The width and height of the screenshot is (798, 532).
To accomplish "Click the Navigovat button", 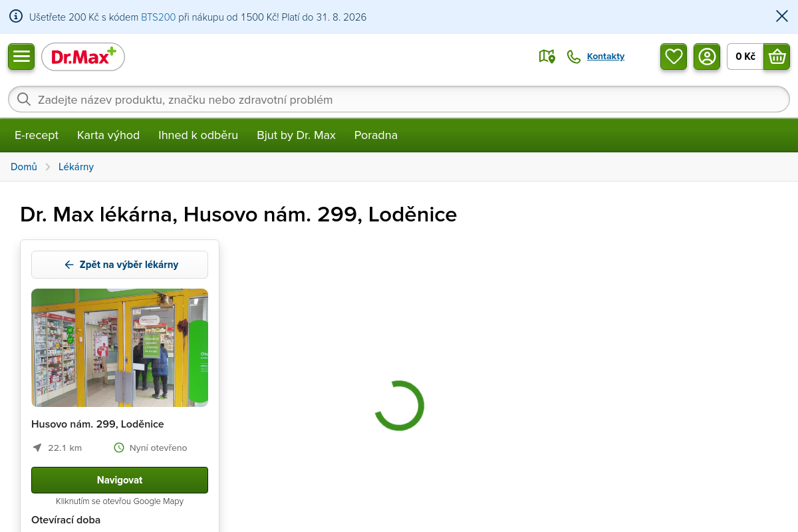I will (x=120, y=480).
